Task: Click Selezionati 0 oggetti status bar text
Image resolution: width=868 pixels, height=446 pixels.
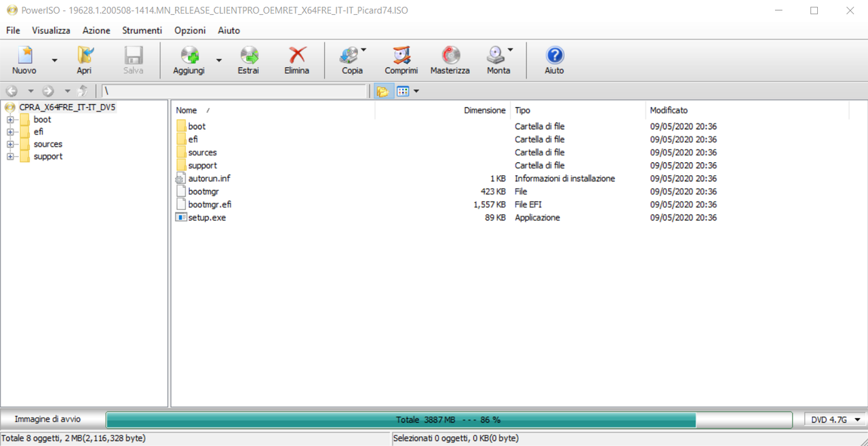Action: (456, 439)
